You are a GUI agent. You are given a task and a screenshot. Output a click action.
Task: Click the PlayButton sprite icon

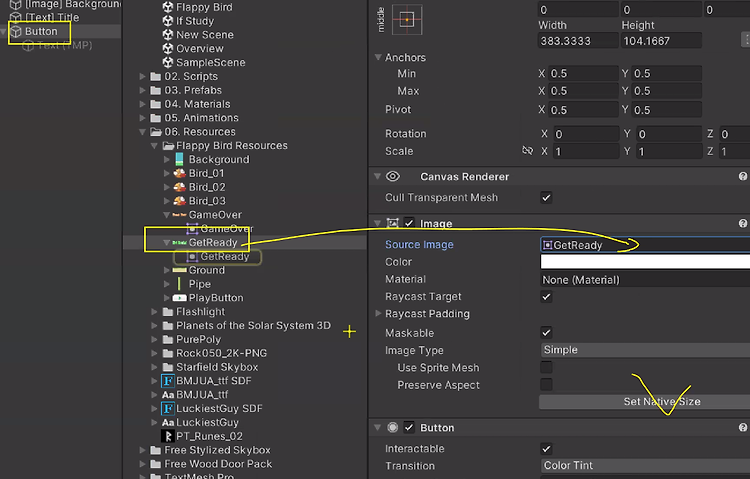[179, 298]
